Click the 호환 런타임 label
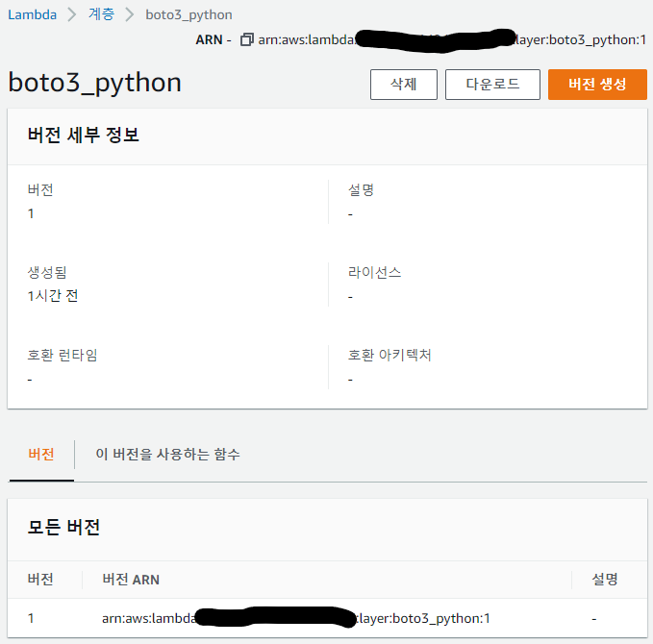 [63, 355]
